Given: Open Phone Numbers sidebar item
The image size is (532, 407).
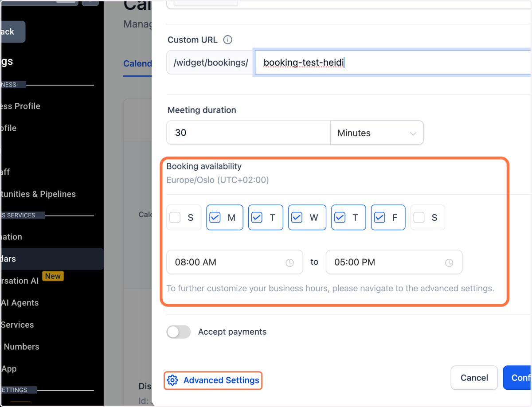Looking at the screenshot, I should [21, 347].
